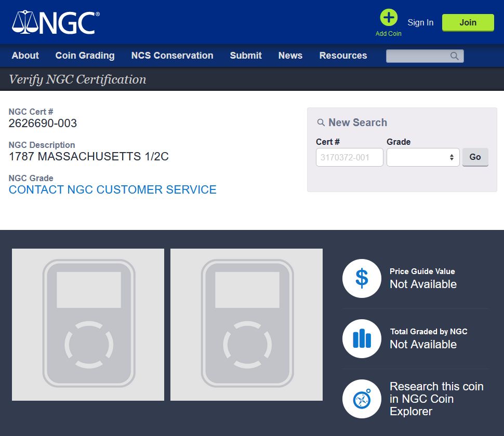Open the NCS Conservation menu
This screenshot has height=436, width=504.
[173, 56]
